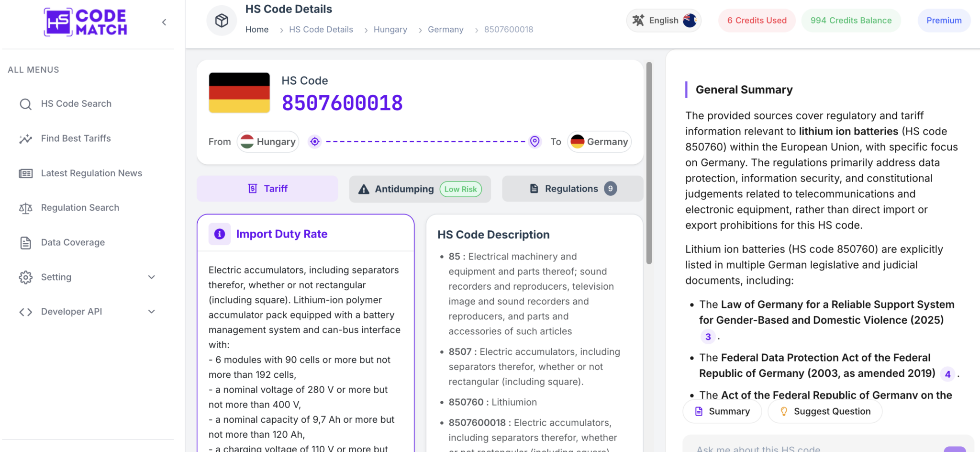This screenshot has width=980, height=452.
Task: Click the Premium badge
Action: 944,21
